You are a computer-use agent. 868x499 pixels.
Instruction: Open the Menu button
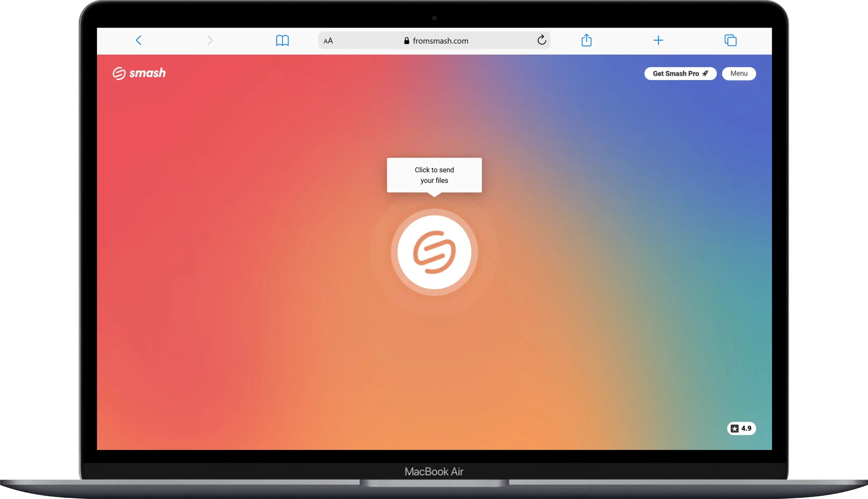pyautogui.click(x=739, y=74)
